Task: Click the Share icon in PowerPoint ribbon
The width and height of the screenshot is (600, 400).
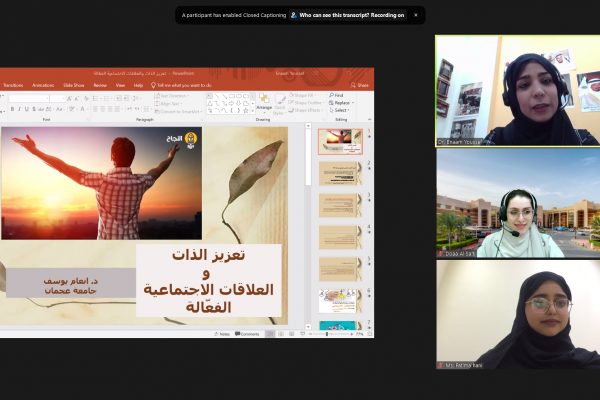Action: 361,85
